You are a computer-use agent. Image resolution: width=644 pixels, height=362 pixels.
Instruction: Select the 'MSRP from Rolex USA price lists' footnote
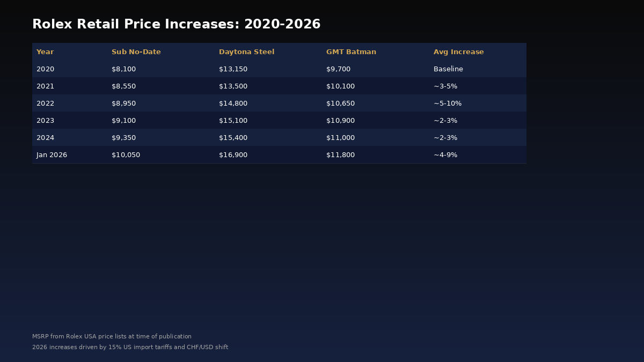(112, 337)
